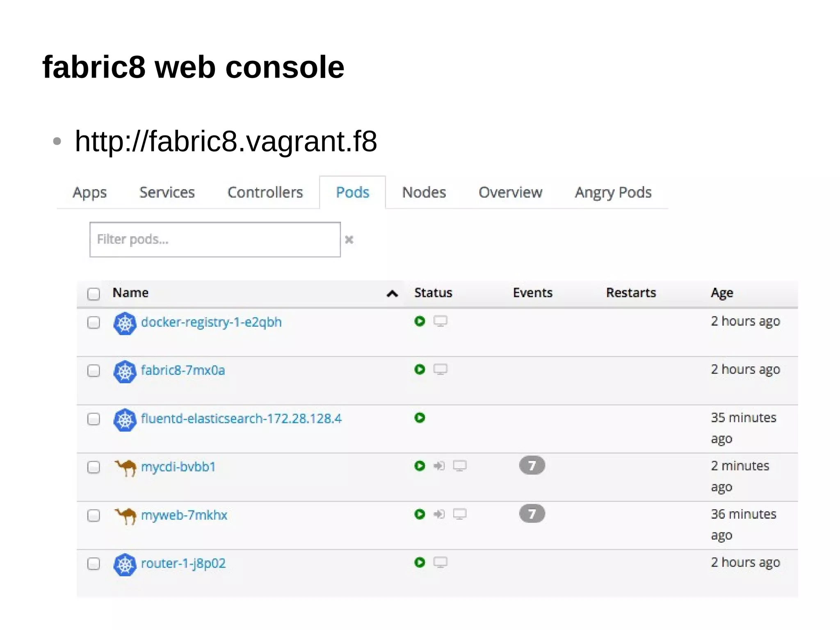Click the connect arrow icon for myweb-7mkhx
The width and height of the screenshot is (840, 630).
tap(439, 514)
